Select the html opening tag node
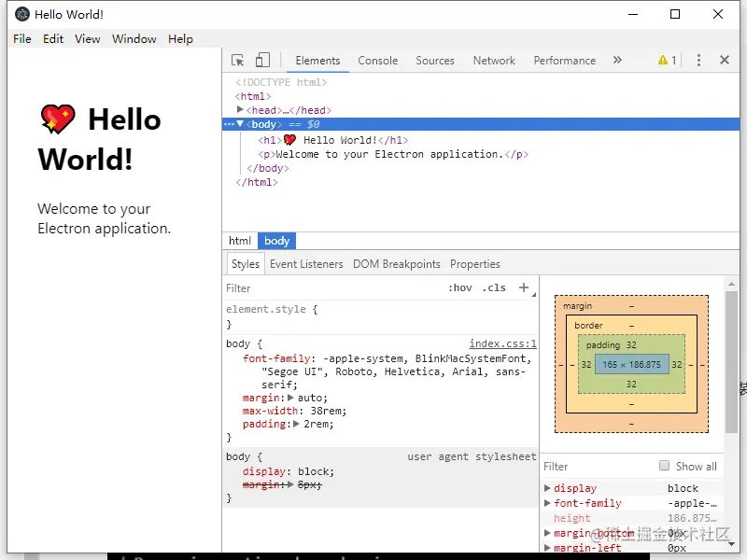Screen dimensions: 747x560 253,96
